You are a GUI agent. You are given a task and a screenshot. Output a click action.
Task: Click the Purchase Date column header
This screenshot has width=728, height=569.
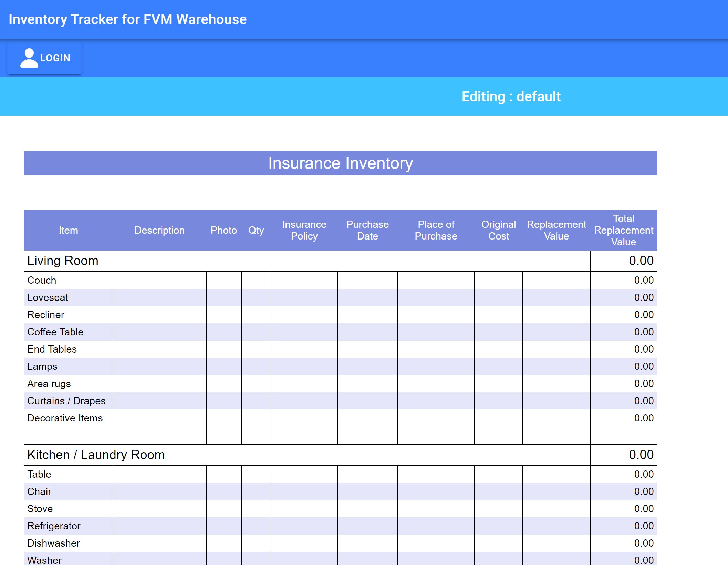(368, 230)
